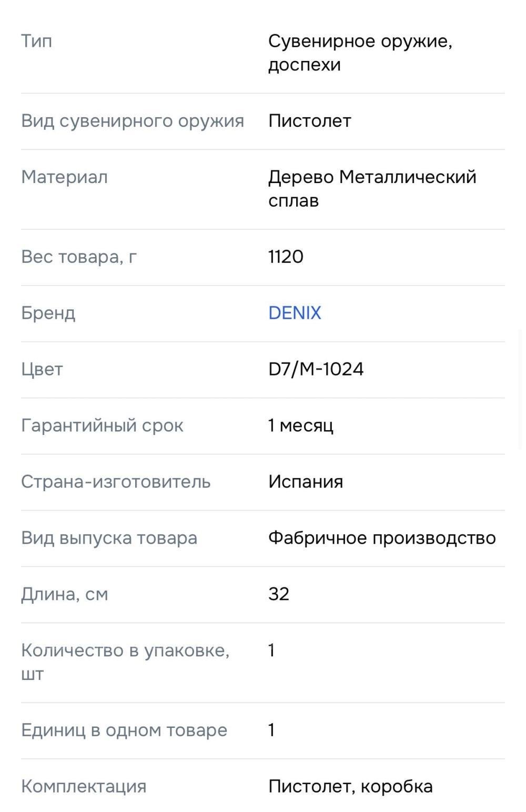Select the "Дерево Металлический сплав" value
Viewport: 526px width, 812px height.
point(372,188)
